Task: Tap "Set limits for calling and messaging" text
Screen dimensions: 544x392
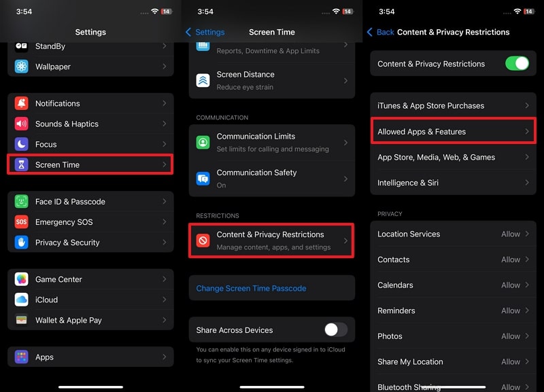Action: 273,149
